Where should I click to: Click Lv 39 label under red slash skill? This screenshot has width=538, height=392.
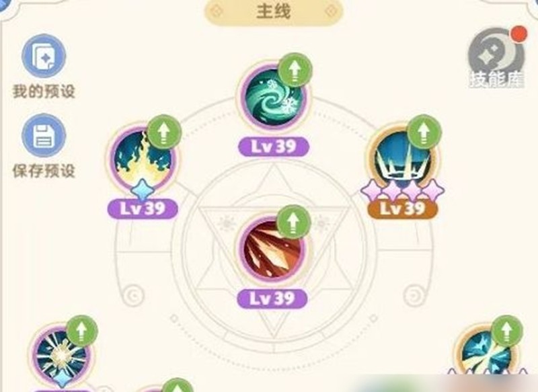[x=272, y=299]
